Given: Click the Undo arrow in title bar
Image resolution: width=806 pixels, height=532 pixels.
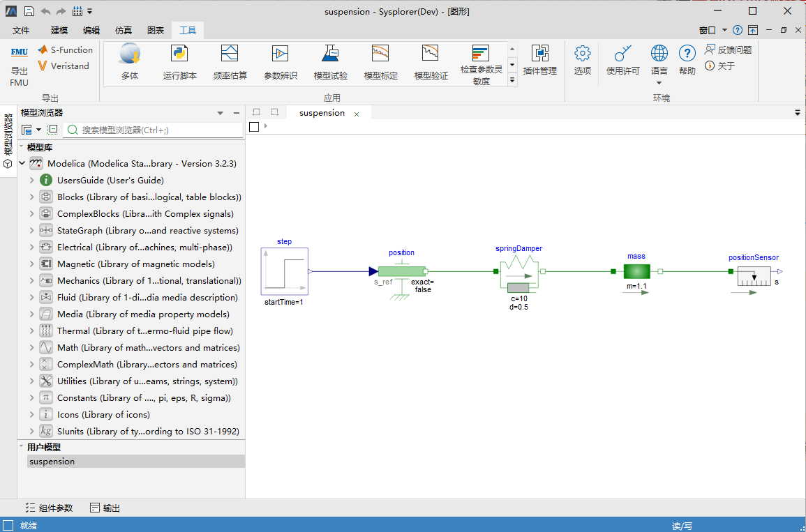Looking at the screenshot, I should (45, 11).
